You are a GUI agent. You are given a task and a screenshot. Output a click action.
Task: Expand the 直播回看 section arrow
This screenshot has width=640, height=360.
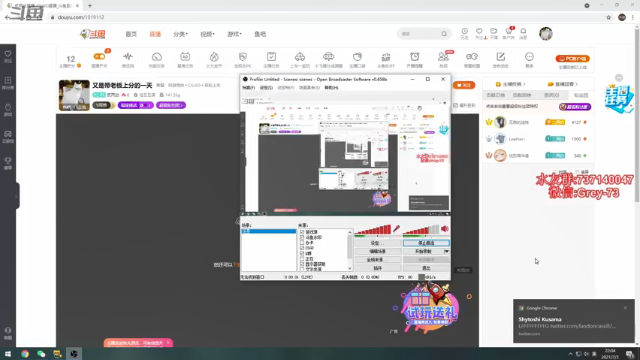[x=576, y=84]
